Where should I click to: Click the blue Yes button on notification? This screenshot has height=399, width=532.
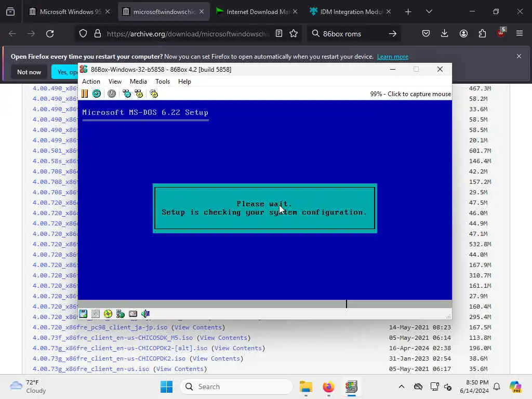pyautogui.click(x=65, y=72)
